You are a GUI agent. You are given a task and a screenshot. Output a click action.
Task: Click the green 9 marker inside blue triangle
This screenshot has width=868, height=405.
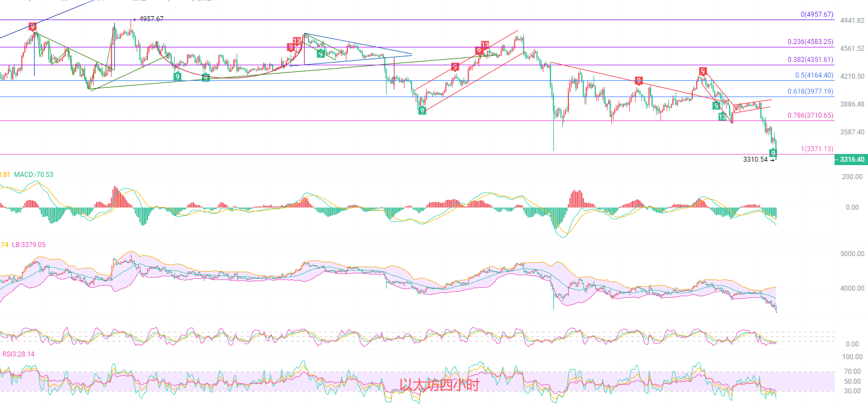[x=321, y=54]
